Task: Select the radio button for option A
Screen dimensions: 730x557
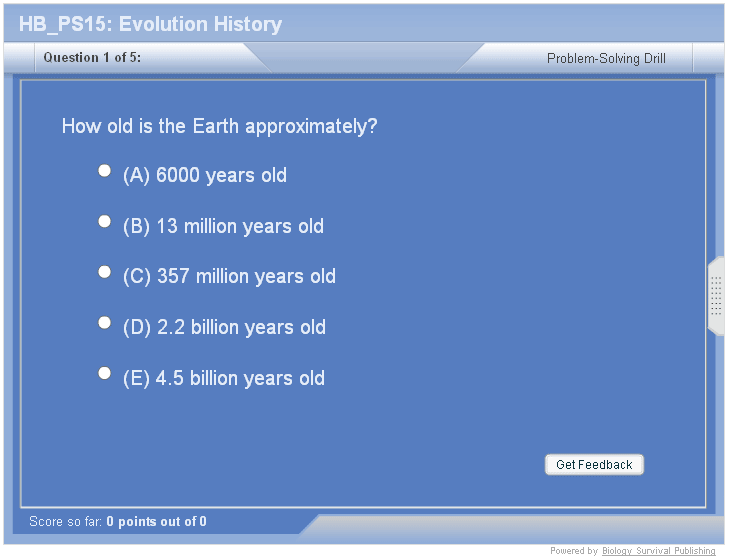Action: (x=104, y=171)
